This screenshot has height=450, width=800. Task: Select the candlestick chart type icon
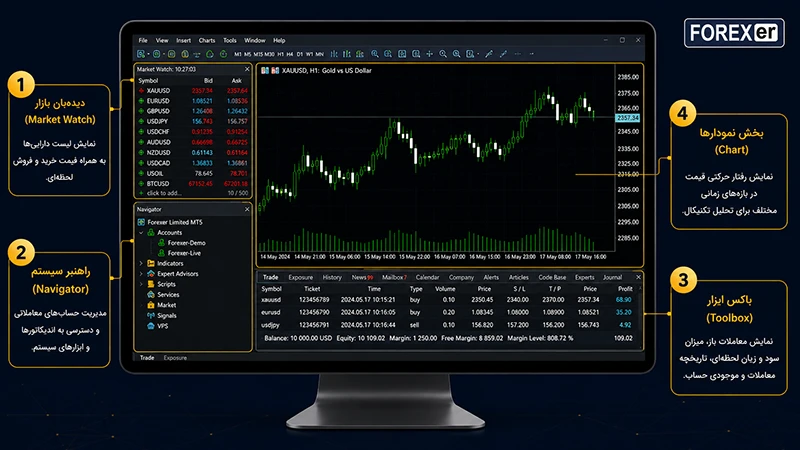(347, 54)
